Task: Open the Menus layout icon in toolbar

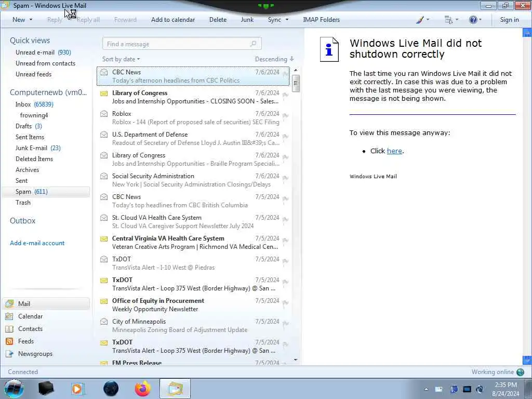Action: (x=448, y=20)
